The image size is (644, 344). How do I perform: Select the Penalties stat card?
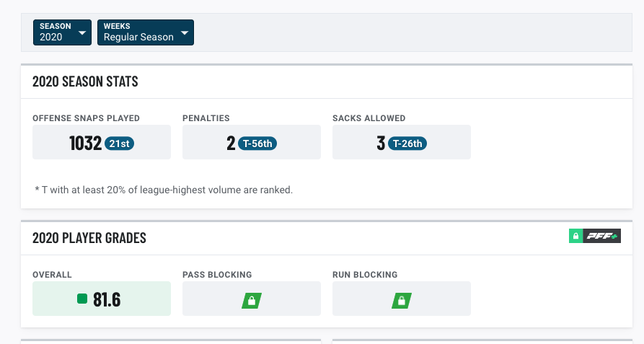252,142
